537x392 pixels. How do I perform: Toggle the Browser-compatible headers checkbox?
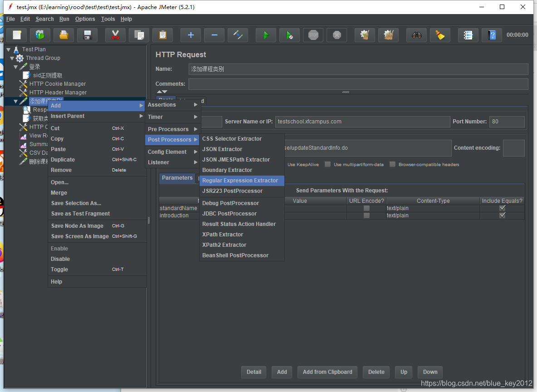tap(392, 165)
